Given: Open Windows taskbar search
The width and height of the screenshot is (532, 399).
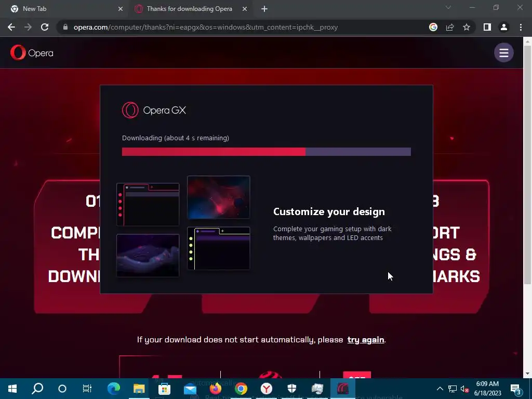Looking at the screenshot, I should pyautogui.click(x=37, y=389).
